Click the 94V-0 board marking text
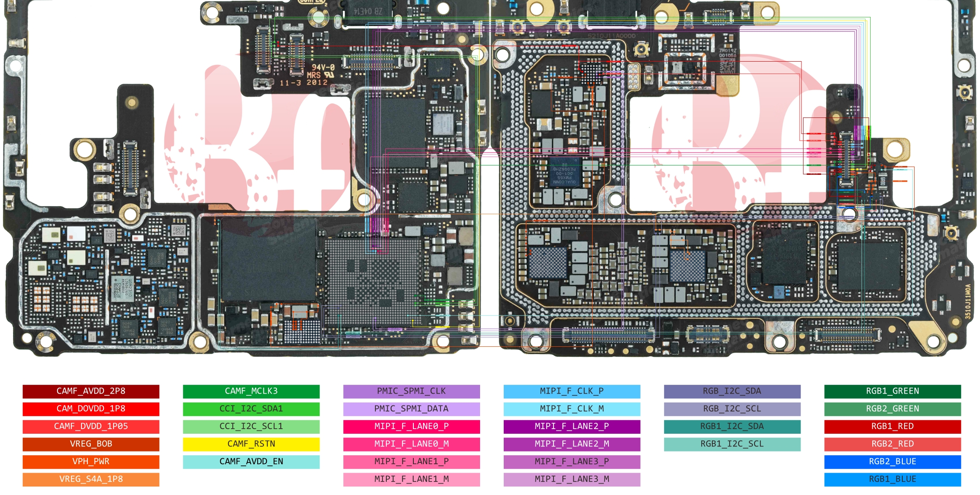Image resolution: width=980 pixels, height=495 pixels. 323,67
